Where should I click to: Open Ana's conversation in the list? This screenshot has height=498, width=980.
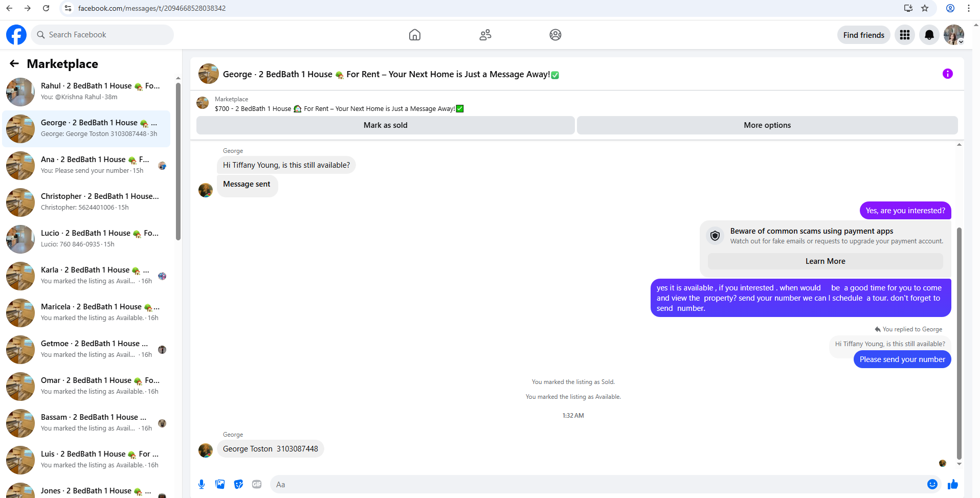point(86,166)
